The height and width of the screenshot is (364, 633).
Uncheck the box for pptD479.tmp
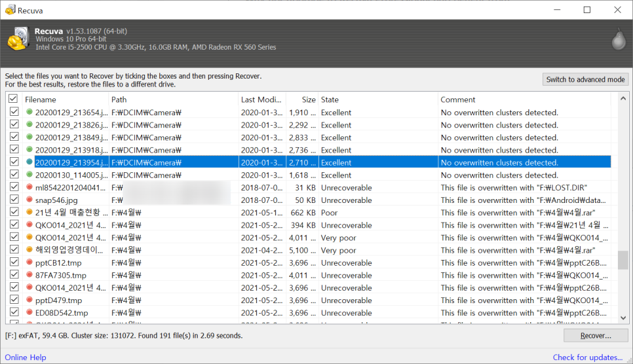[14, 299]
